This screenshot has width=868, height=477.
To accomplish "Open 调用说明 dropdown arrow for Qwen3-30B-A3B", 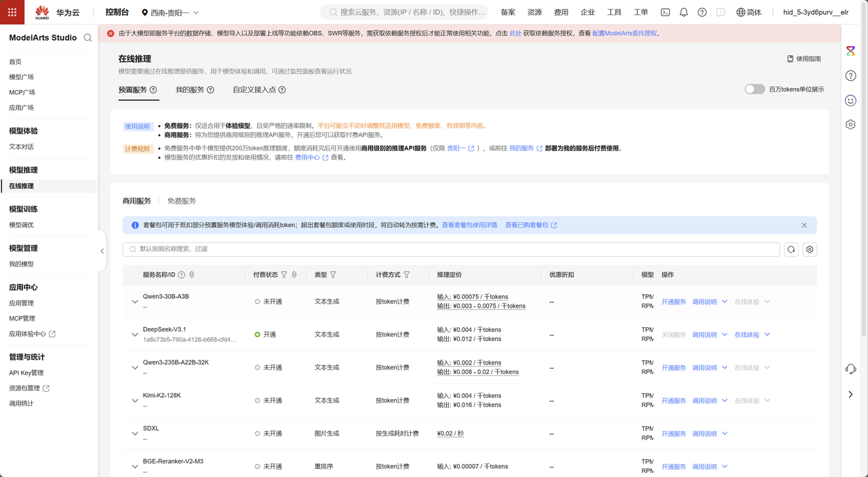I will [724, 302].
